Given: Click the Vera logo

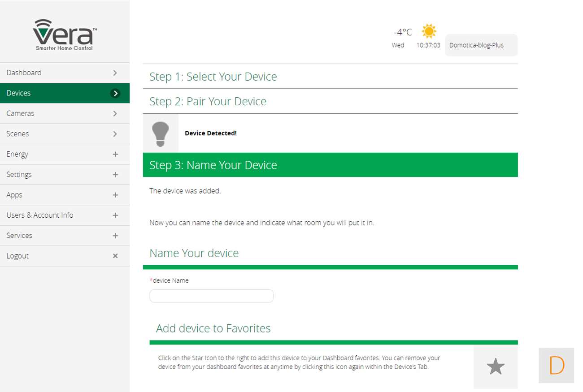Looking at the screenshot, I should pyautogui.click(x=65, y=35).
